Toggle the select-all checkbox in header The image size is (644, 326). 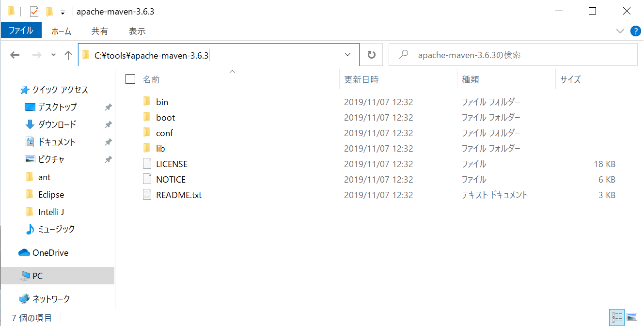coord(130,79)
